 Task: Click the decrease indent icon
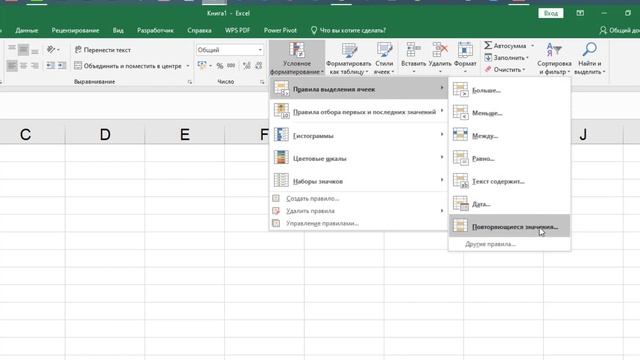(50, 65)
